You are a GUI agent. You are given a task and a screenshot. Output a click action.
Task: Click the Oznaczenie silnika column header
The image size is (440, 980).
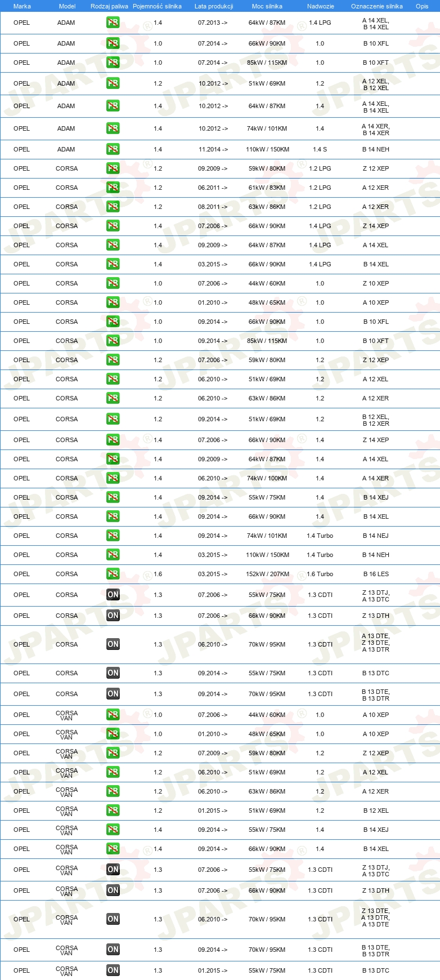pyautogui.click(x=377, y=6)
